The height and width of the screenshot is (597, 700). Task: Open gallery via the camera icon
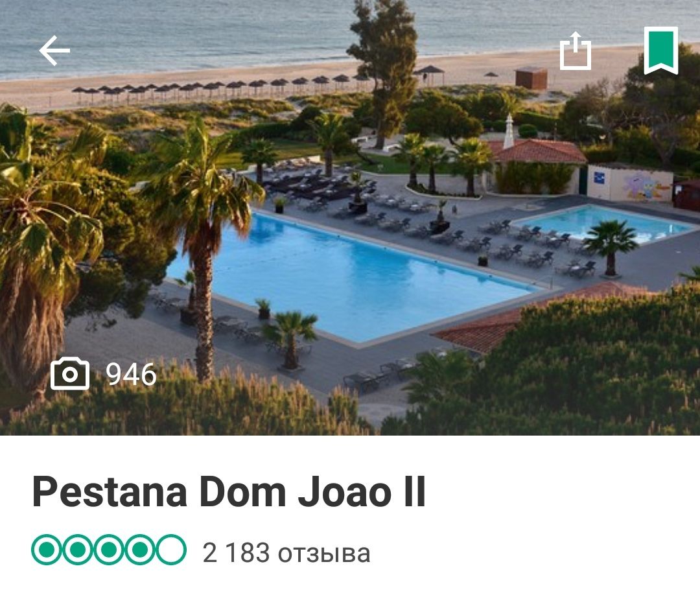[70, 374]
